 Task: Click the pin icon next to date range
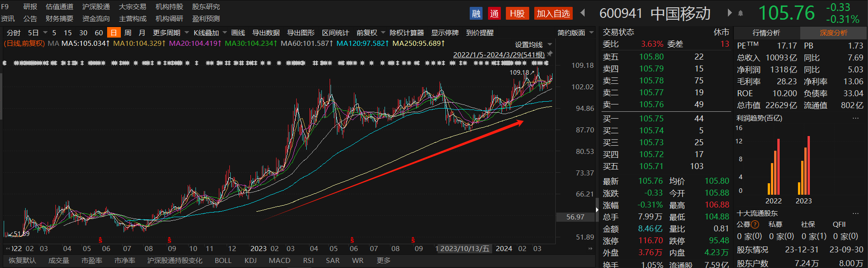pos(550,54)
